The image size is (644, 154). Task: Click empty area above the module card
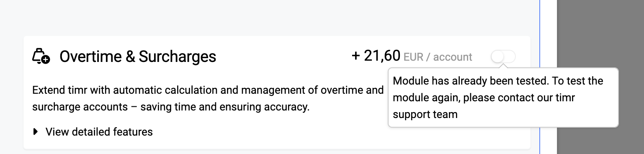click(268, 18)
